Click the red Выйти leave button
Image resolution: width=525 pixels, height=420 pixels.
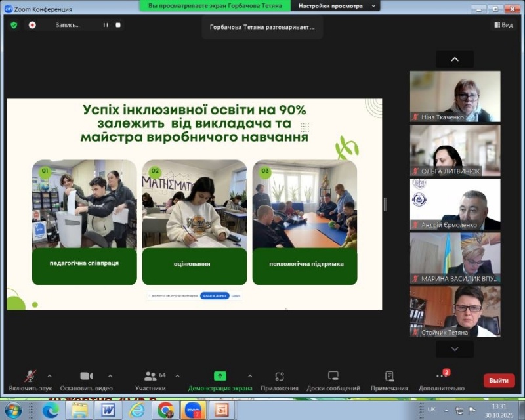pyautogui.click(x=499, y=380)
